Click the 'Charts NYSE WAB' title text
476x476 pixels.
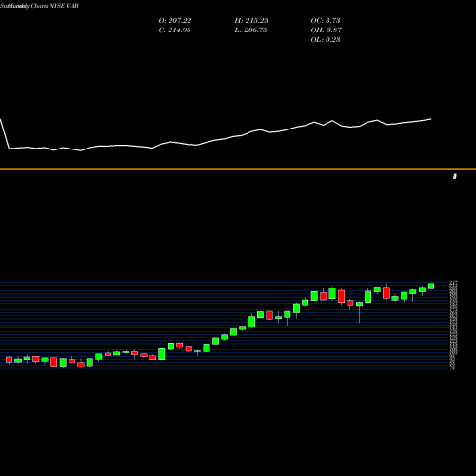[x=54, y=6]
